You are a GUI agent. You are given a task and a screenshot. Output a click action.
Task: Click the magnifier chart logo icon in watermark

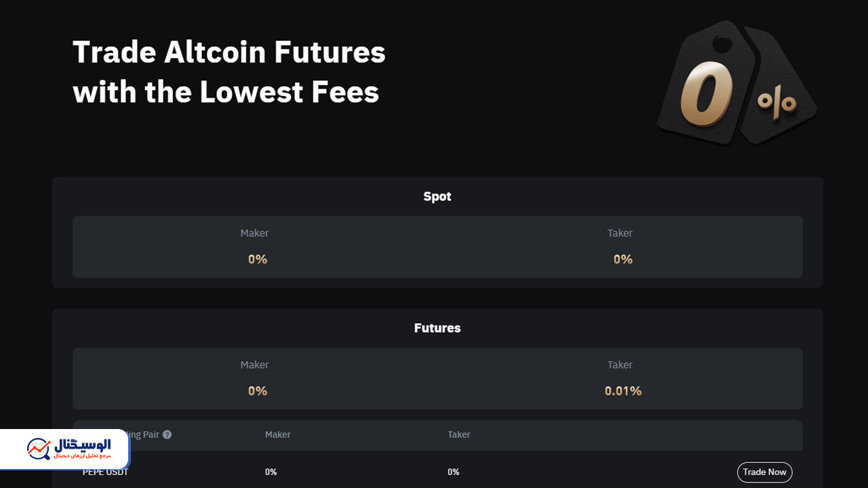pyautogui.click(x=39, y=449)
